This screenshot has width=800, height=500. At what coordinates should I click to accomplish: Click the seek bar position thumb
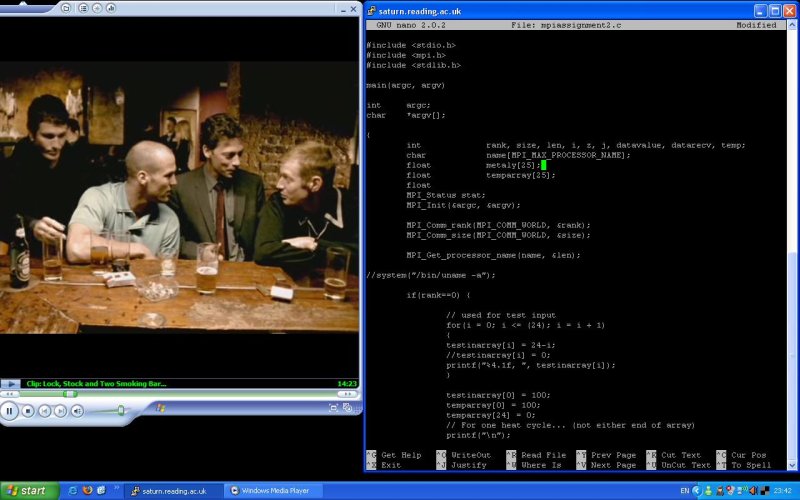click(x=70, y=394)
